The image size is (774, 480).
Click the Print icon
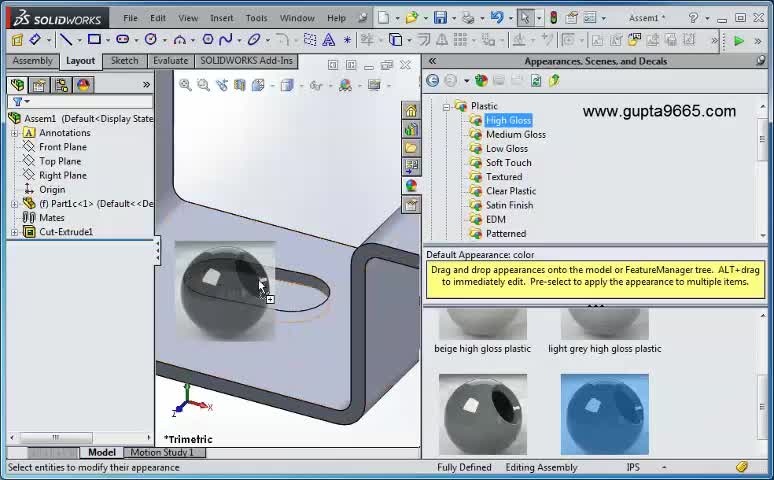468,18
